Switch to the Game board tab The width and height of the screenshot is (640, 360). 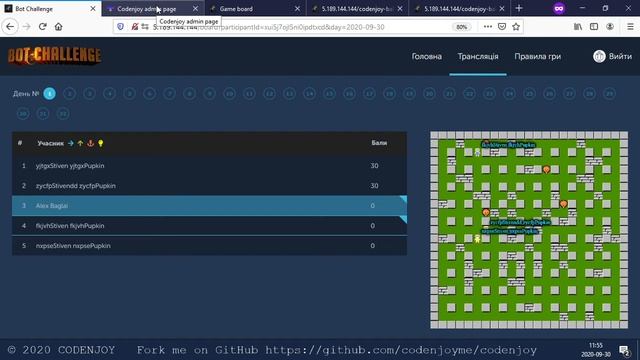pyautogui.click(x=255, y=9)
